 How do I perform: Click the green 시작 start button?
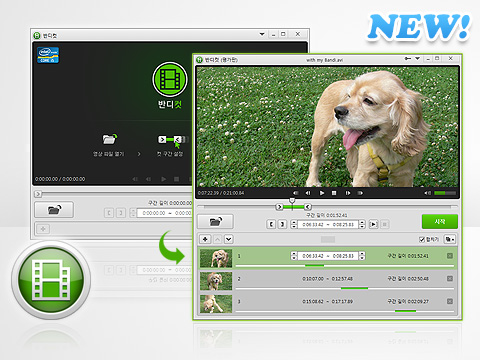tap(440, 221)
